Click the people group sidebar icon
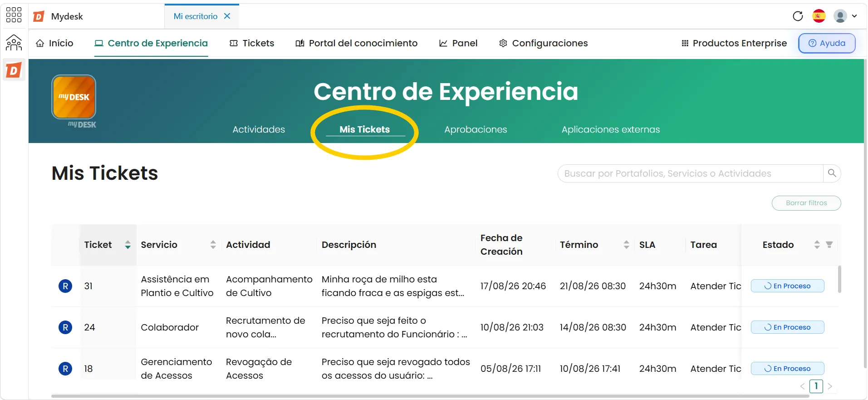Viewport: 868px width, 400px height. tap(14, 43)
